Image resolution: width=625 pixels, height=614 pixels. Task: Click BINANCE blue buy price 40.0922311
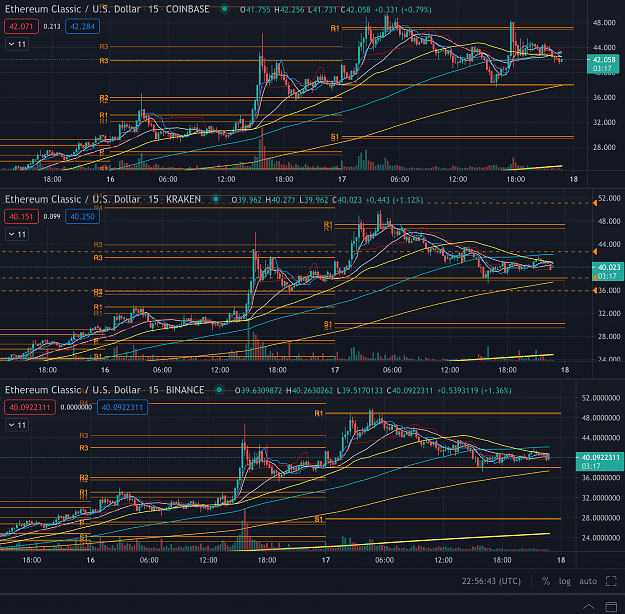coord(122,407)
